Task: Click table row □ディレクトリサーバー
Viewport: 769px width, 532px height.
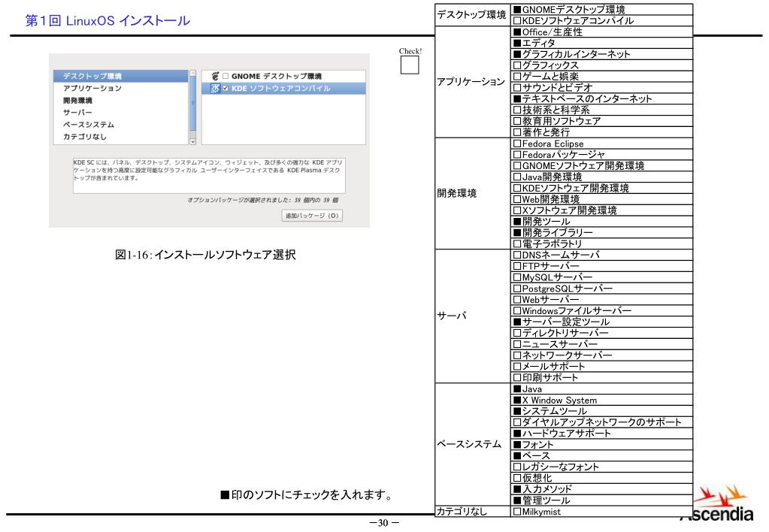Action: [x=602, y=333]
